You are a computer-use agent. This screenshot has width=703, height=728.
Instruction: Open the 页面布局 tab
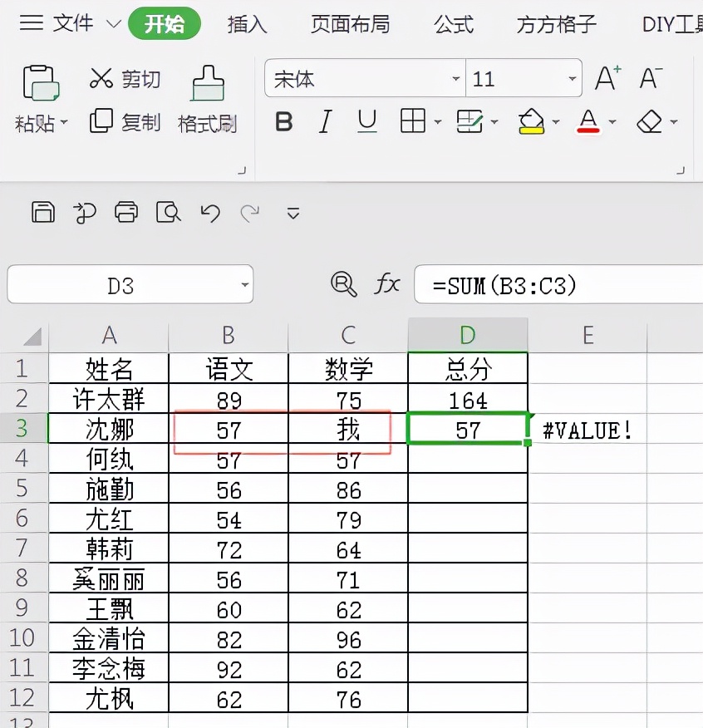click(x=350, y=23)
